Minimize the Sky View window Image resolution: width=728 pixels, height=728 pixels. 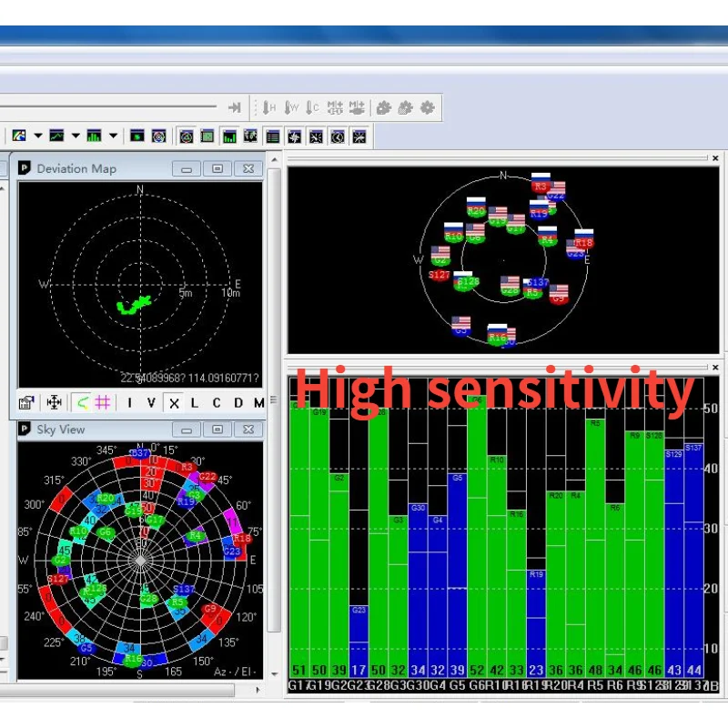(187, 430)
